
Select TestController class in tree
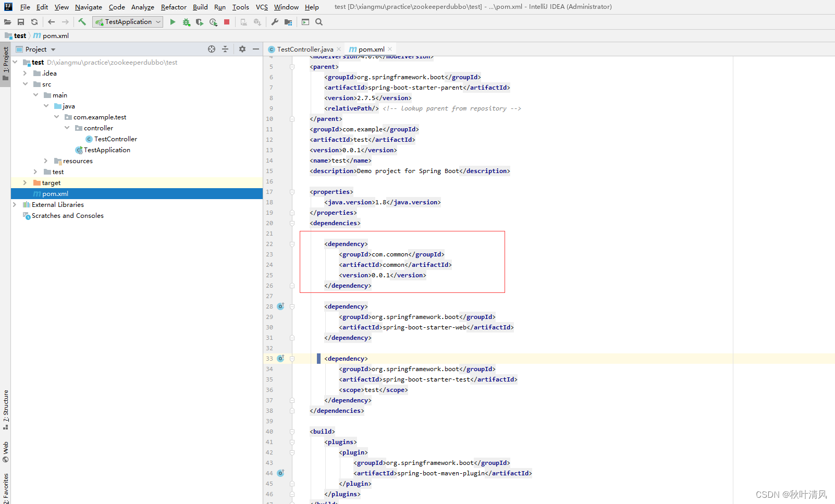[116, 139]
